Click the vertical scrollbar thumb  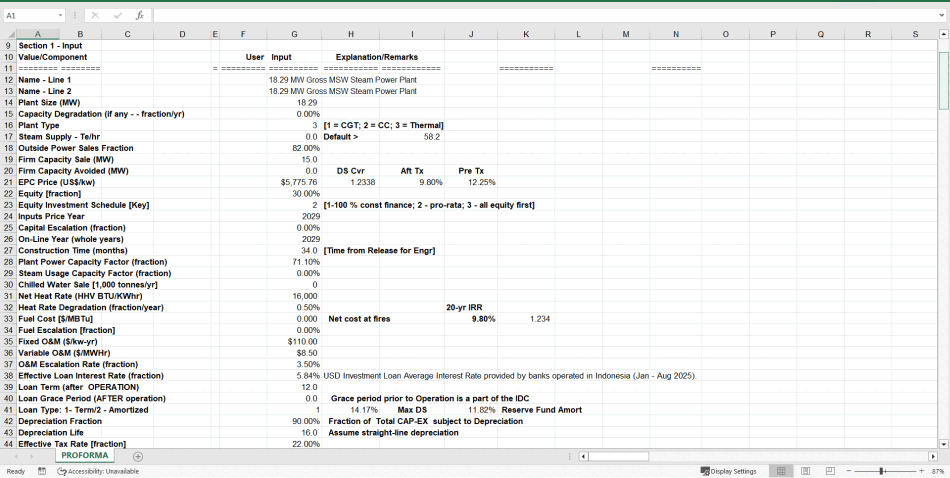[x=944, y=81]
